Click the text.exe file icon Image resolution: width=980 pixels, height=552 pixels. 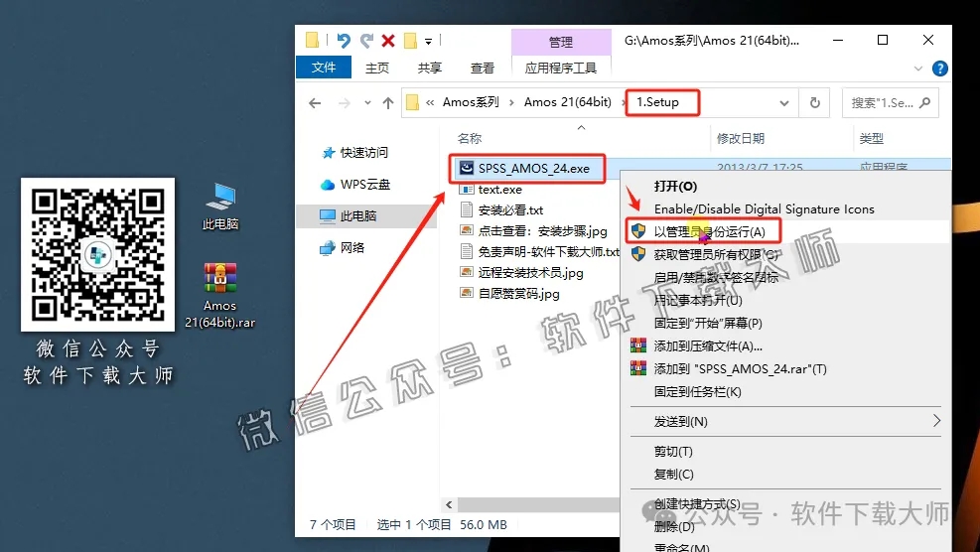(x=467, y=189)
